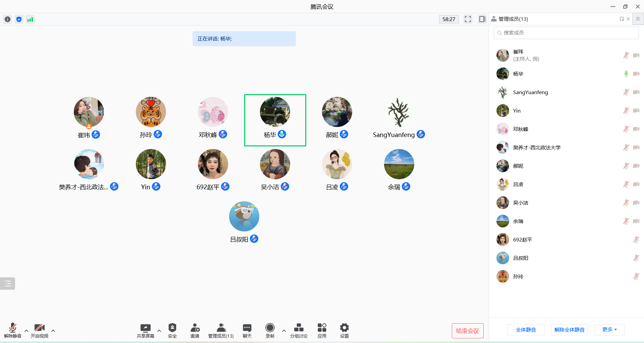644x343 pixels.
Task: Click the share screen icon
Action: coord(145,328)
